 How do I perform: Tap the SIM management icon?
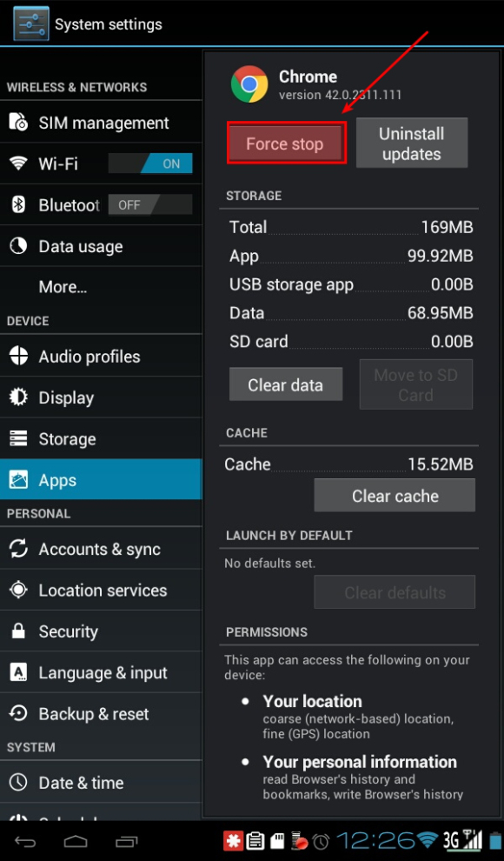pos(18,123)
